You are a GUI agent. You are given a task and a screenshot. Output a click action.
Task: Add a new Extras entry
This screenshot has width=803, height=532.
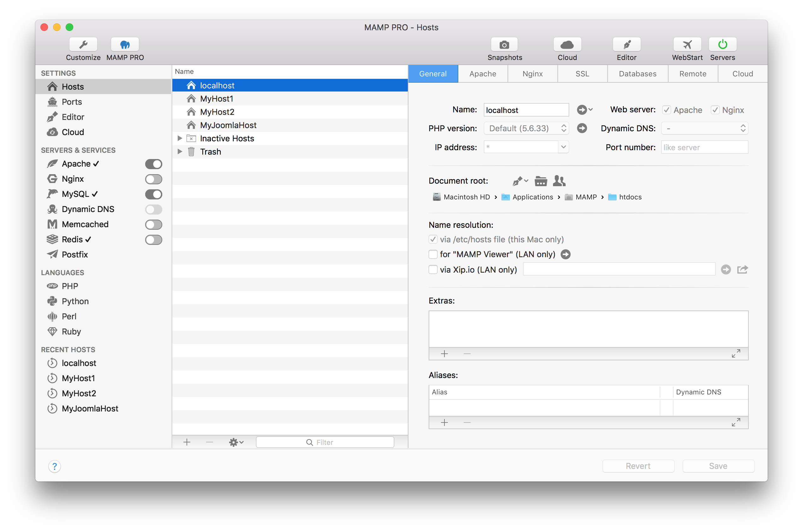pos(444,353)
